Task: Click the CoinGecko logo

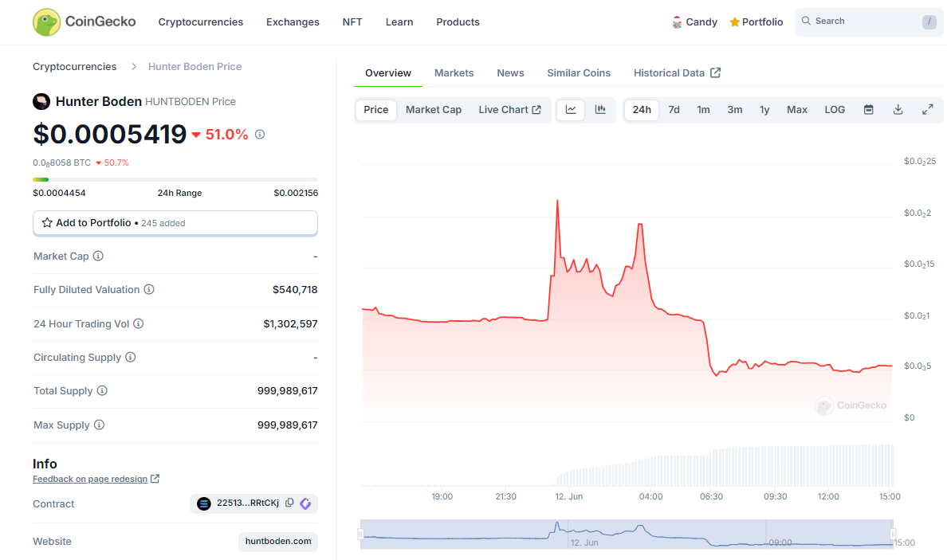Action: pyautogui.click(x=84, y=22)
